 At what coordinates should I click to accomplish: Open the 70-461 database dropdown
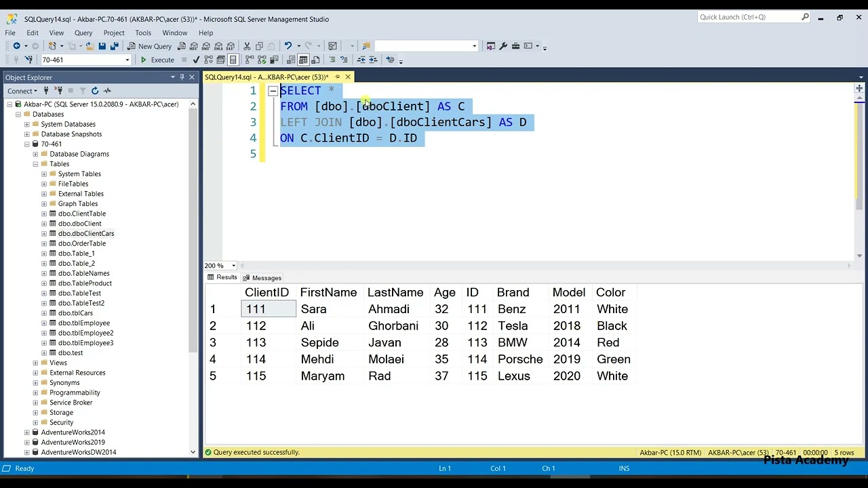click(x=127, y=60)
